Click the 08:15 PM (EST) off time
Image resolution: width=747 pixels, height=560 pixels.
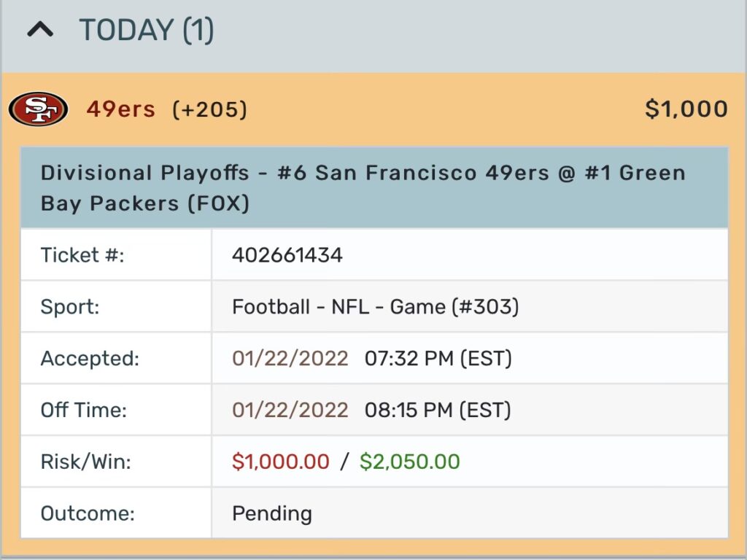[438, 411]
